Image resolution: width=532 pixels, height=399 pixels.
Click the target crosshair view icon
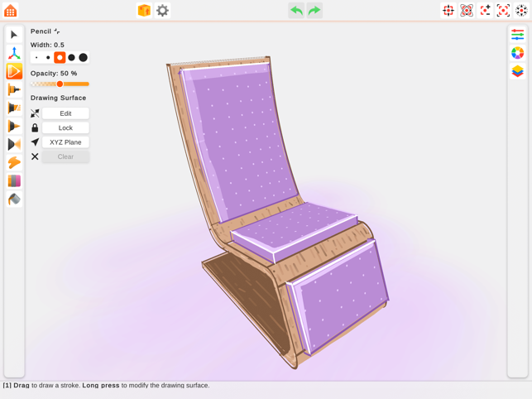pos(448,11)
